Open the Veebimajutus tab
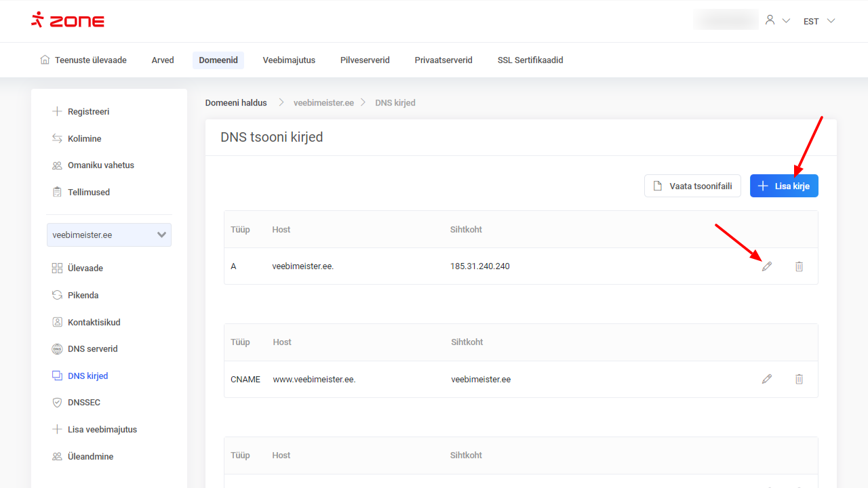The height and width of the screenshot is (488, 868). pyautogui.click(x=289, y=60)
